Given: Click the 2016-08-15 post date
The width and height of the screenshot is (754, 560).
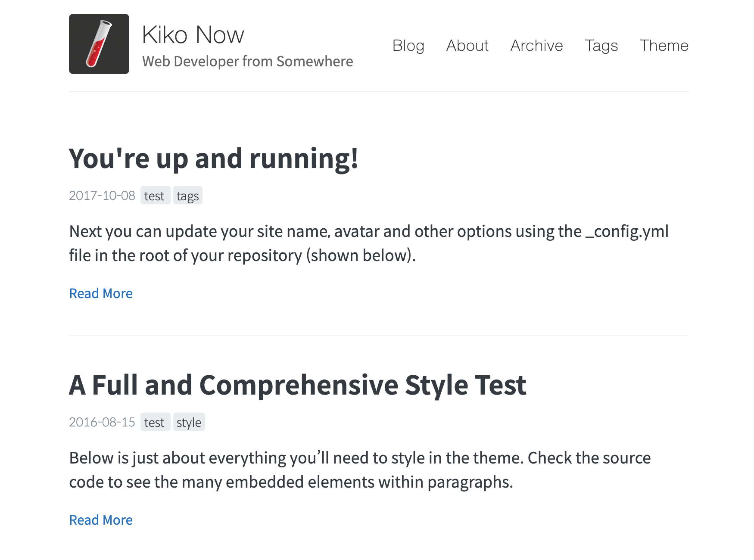Looking at the screenshot, I should click(102, 422).
